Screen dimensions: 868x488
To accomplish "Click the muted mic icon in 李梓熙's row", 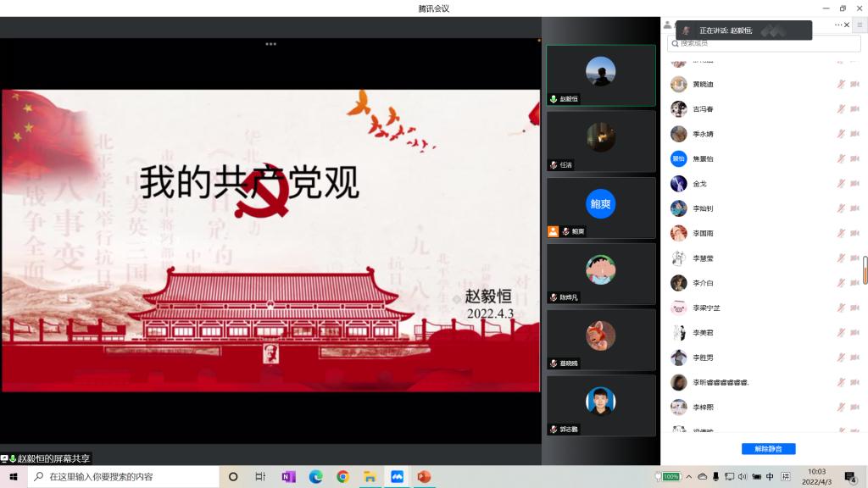I will 841,408.
